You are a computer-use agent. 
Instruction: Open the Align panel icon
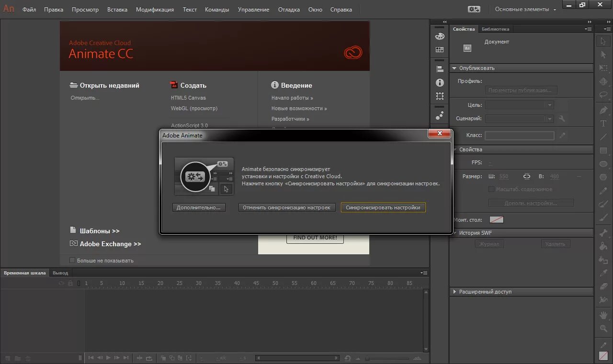click(439, 68)
